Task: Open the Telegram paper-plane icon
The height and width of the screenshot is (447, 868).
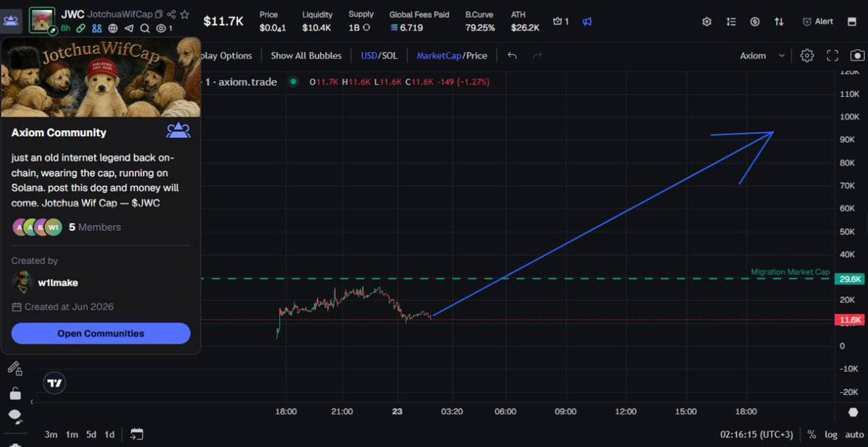Action: click(x=129, y=28)
